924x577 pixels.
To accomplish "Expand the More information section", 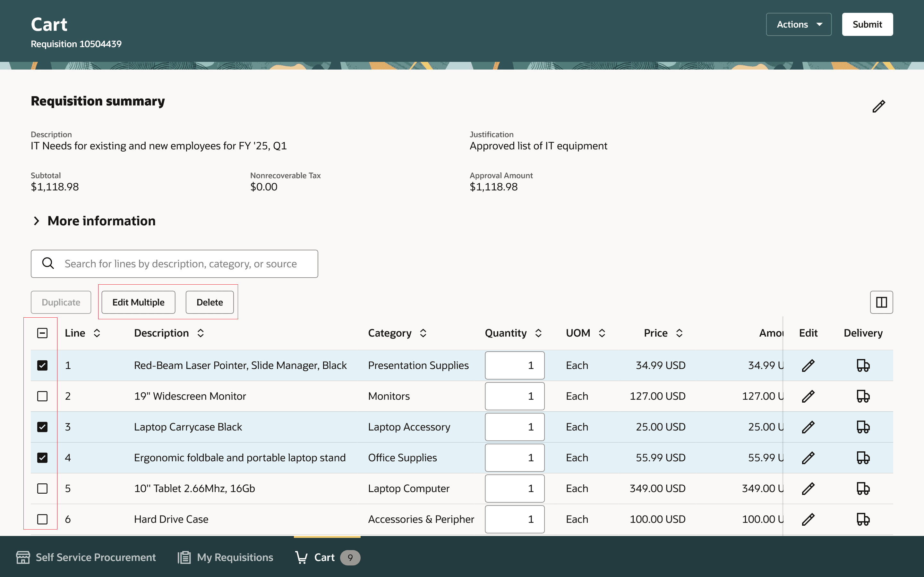I will (37, 221).
